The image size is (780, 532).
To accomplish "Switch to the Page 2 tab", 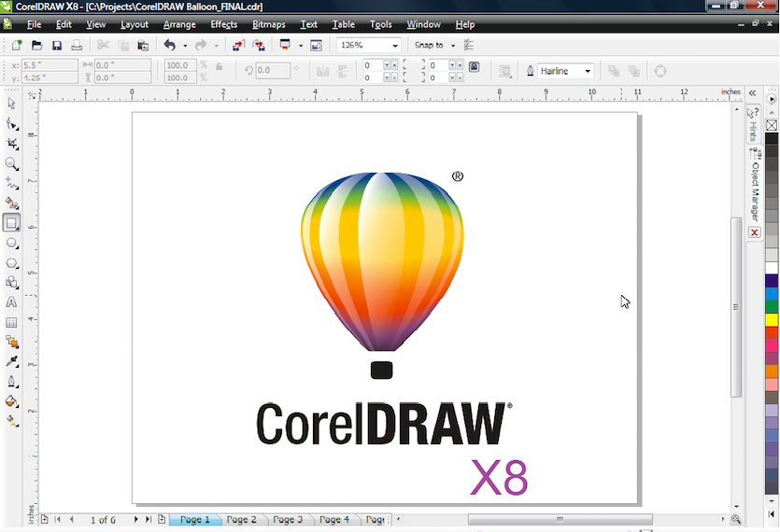I will 241,520.
